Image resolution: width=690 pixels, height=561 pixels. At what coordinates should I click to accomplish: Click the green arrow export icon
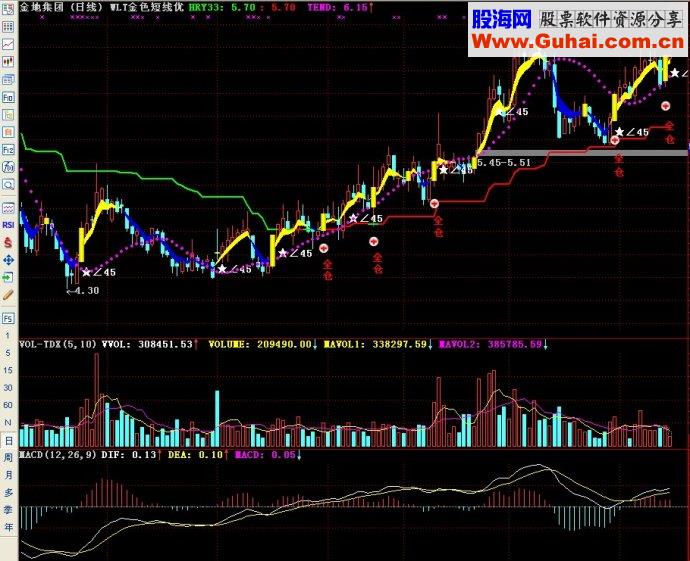tap(8, 277)
